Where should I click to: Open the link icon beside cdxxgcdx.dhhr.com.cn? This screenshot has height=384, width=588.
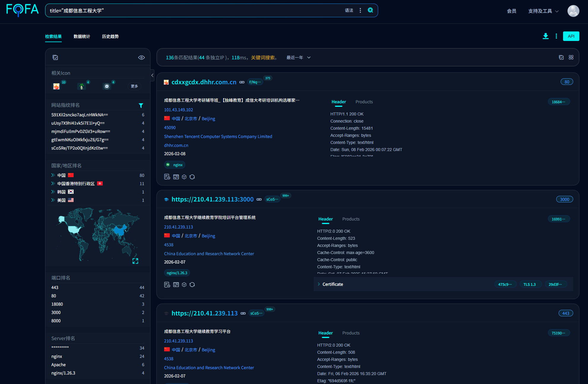(242, 82)
